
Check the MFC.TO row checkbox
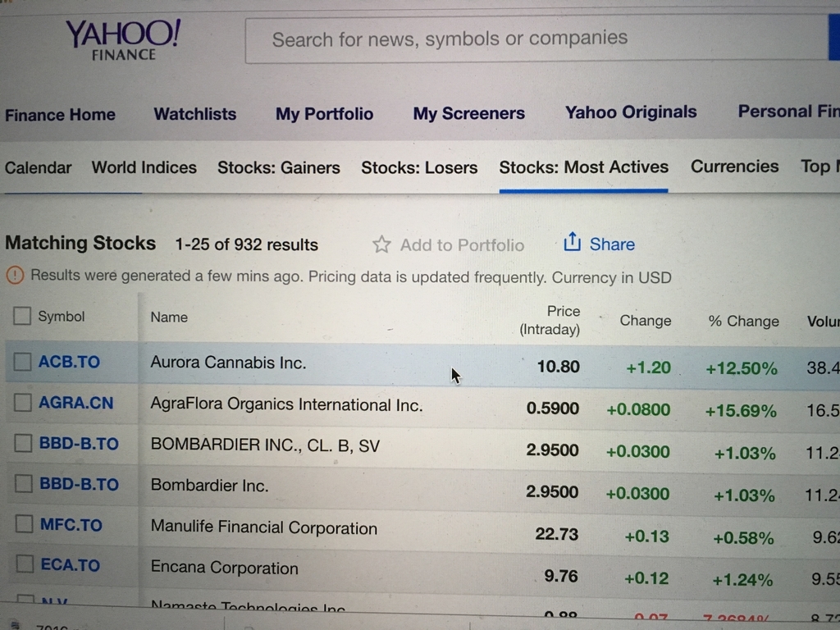click(x=24, y=524)
